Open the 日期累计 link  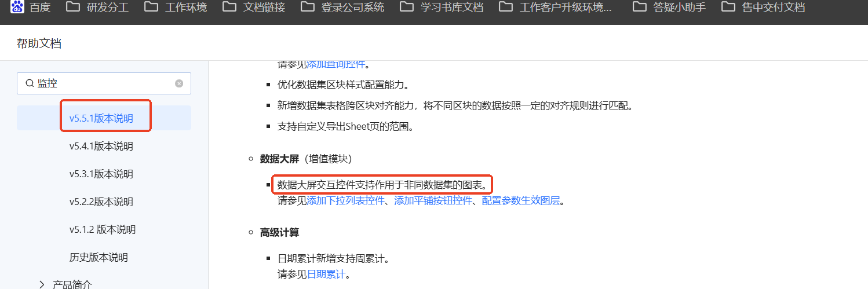(326, 274)
